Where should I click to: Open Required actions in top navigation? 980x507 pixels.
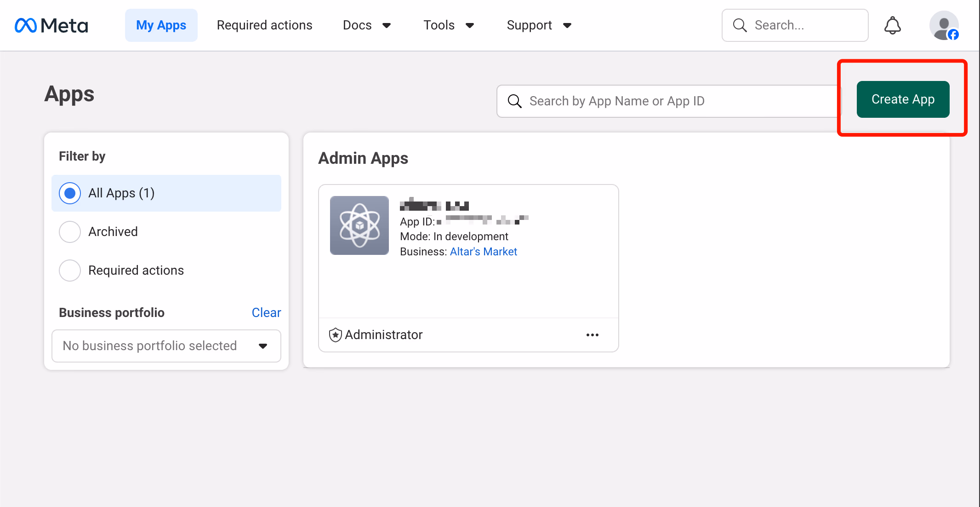[264, 25]
